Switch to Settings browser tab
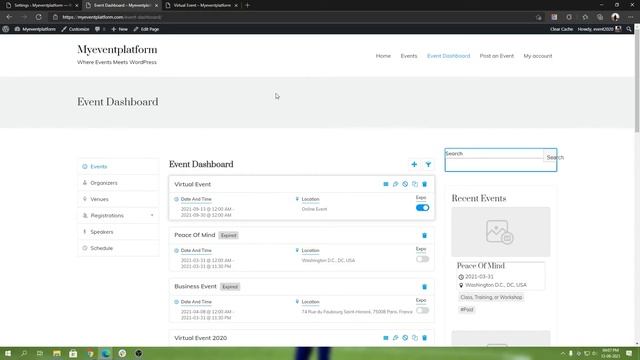The height and width of the screenshot is (360, 640). click(x=41, y=5)
